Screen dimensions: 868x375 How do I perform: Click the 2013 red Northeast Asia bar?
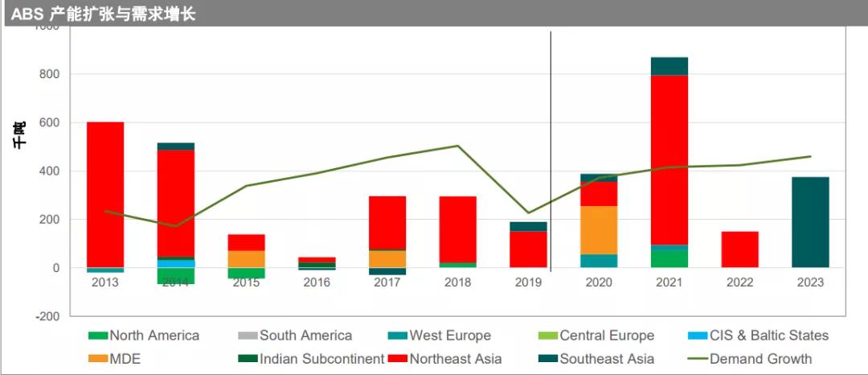pyautogui.click(x=105, y=195)
